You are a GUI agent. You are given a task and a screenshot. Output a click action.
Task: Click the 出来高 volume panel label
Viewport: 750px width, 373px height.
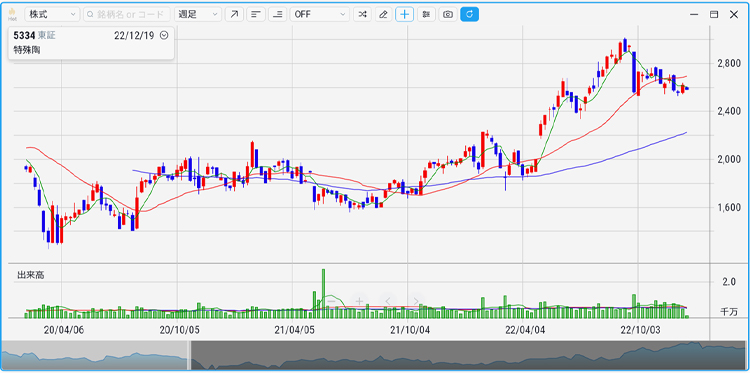(x=31, y=275)
